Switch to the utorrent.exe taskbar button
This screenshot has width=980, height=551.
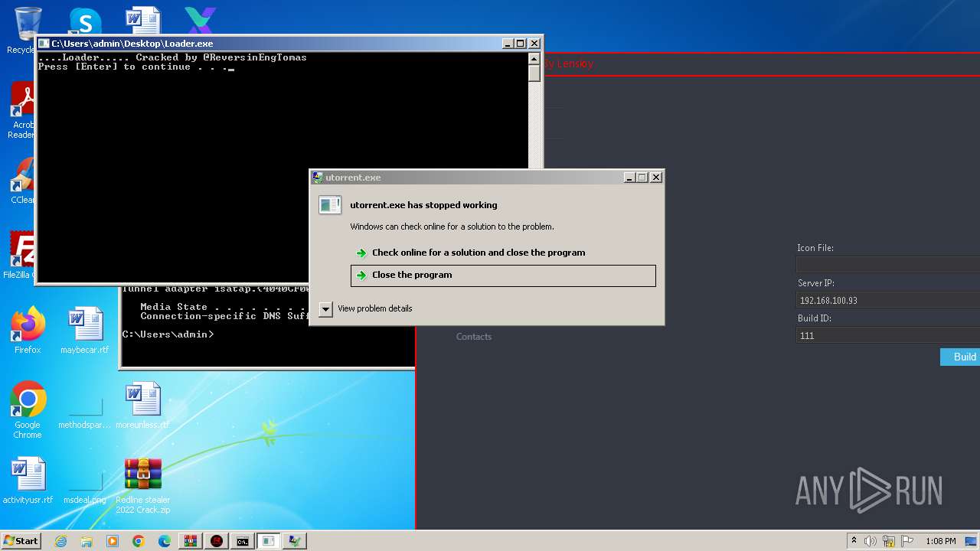pos(295,541)
